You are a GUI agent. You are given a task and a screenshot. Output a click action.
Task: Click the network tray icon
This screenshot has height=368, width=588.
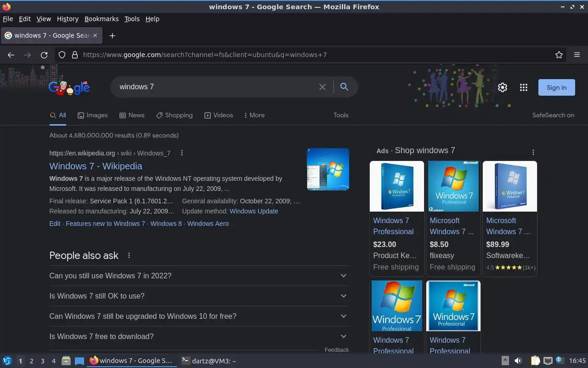point(548,361)
